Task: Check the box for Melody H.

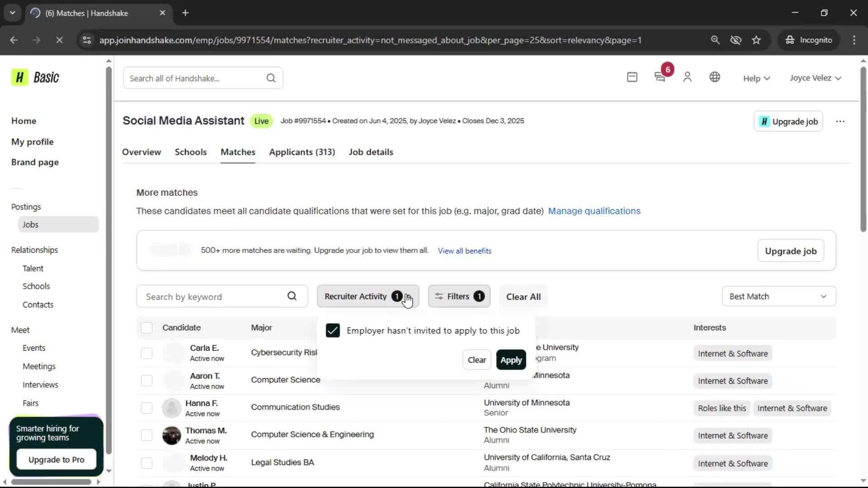Action: [146, 463]
